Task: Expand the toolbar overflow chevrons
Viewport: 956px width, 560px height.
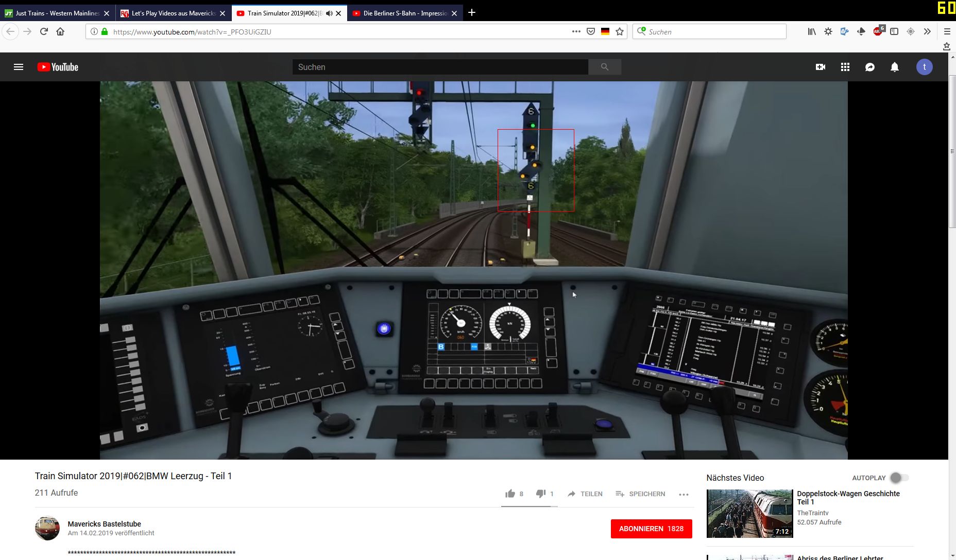Action: coord(927,31)
